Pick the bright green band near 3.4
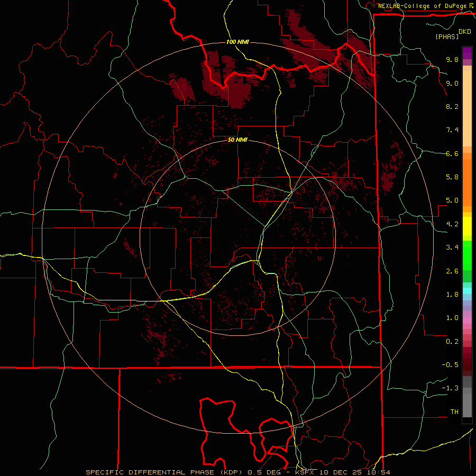476x476 pixels. click(467, 255)
